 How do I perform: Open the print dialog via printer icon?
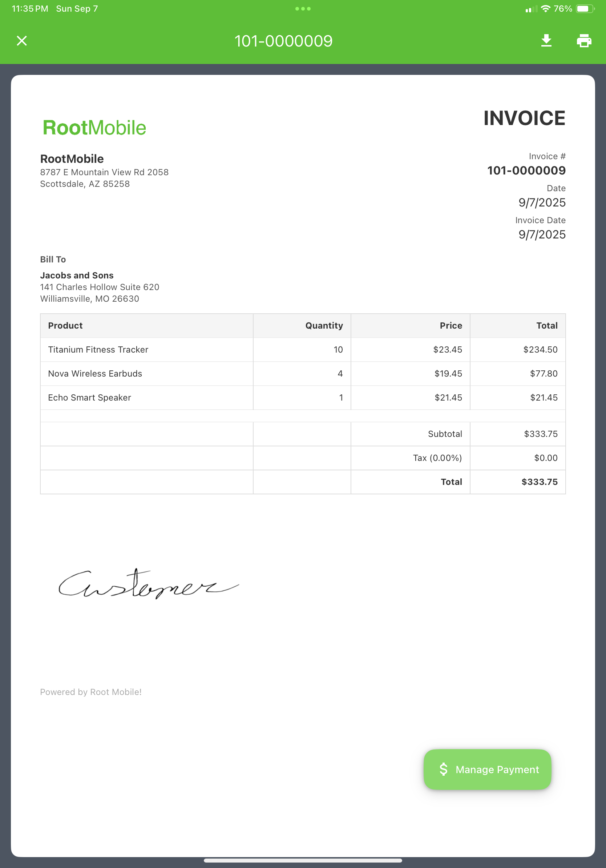[583, 41]
